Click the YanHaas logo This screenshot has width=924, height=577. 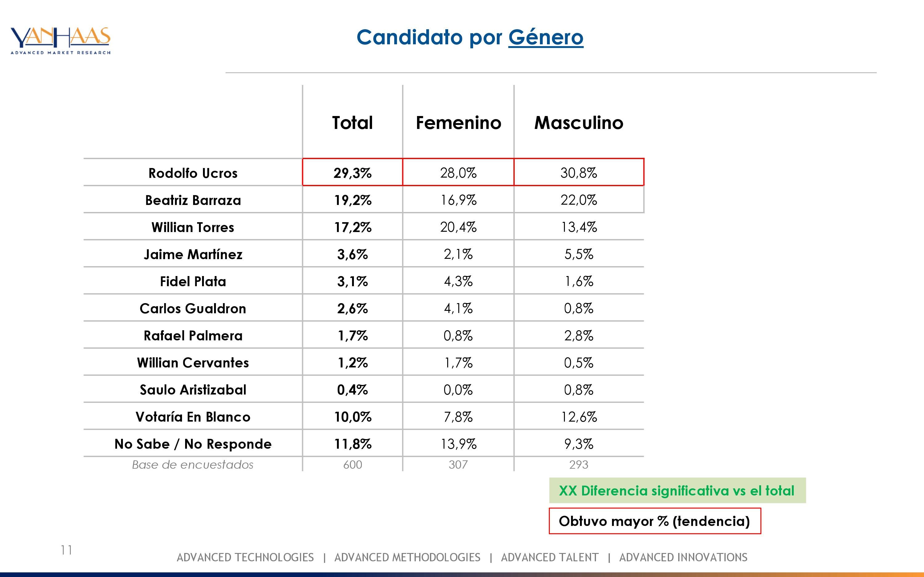click(60, 40)
